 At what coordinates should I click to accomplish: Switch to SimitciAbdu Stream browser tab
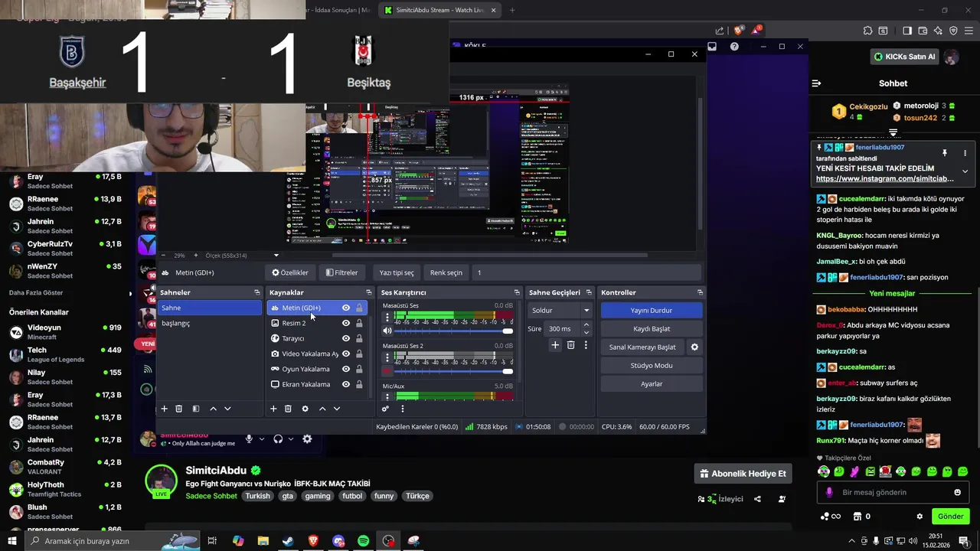[x=440, y=10]
